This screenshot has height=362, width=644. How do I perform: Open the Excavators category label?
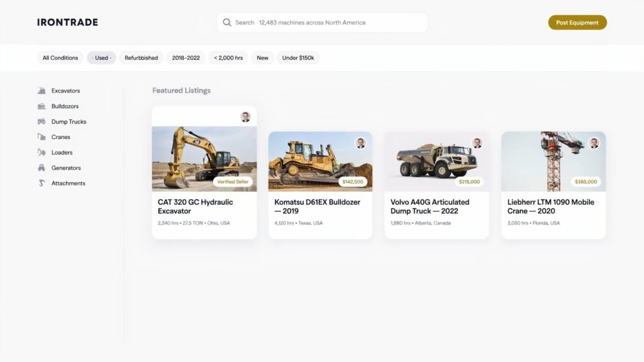tap(65, 90)
